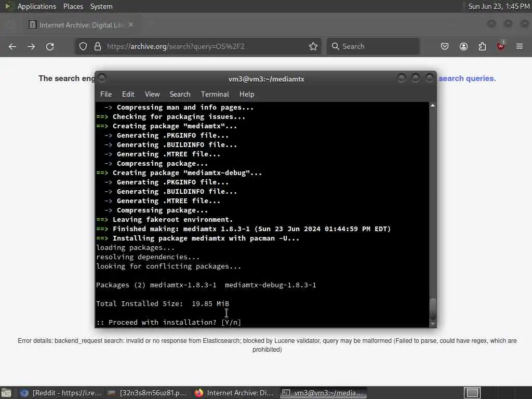The image size is (532, 399).
Task: Open the tracking protection shield icon
Action: pyautogui.click(x=83, y=46)
